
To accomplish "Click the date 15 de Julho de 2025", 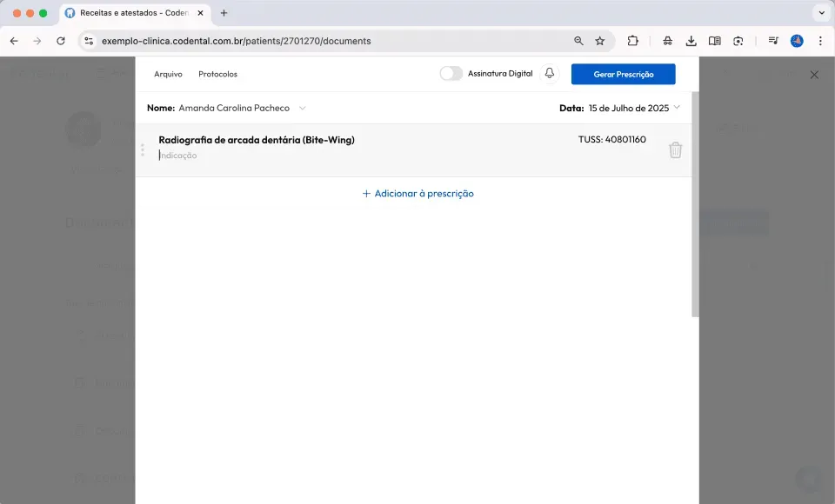I will pyautogui.click(x=628, y=108).
